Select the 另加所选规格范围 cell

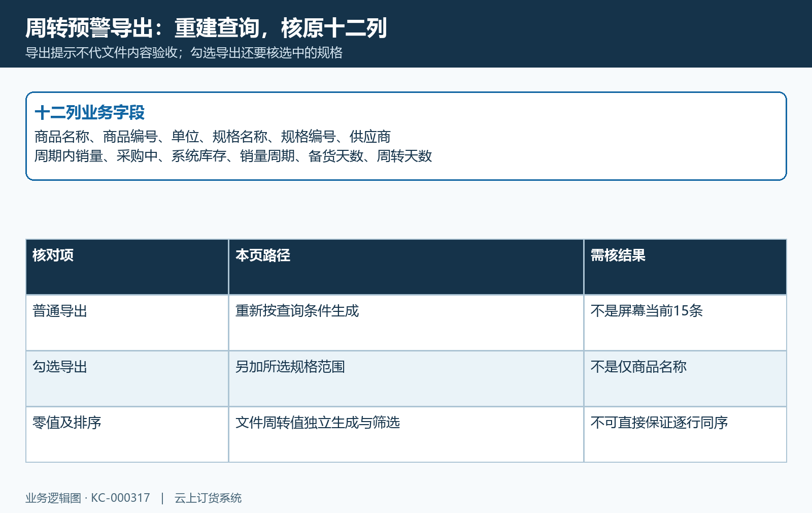(406, 379)
